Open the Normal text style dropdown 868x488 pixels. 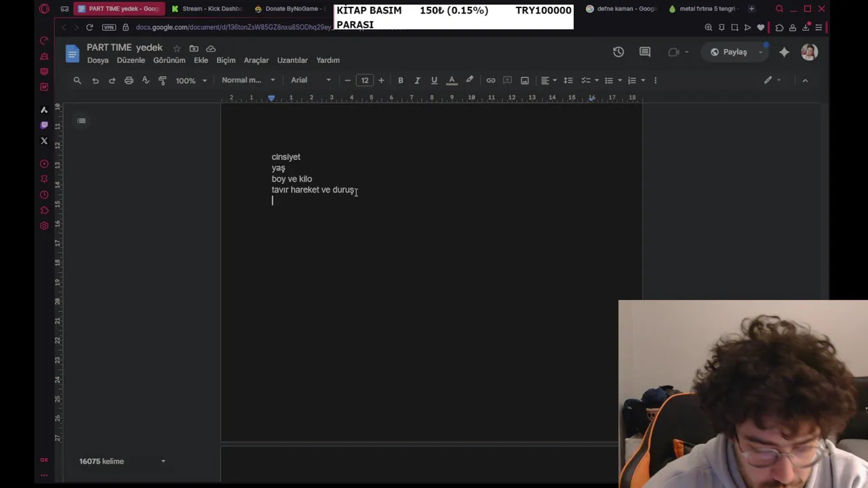click(248, 80)
